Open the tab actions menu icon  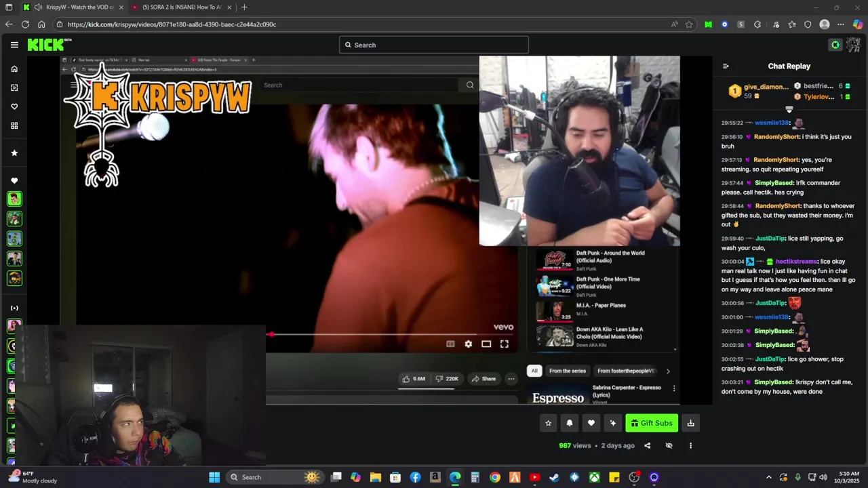(9, 7)
